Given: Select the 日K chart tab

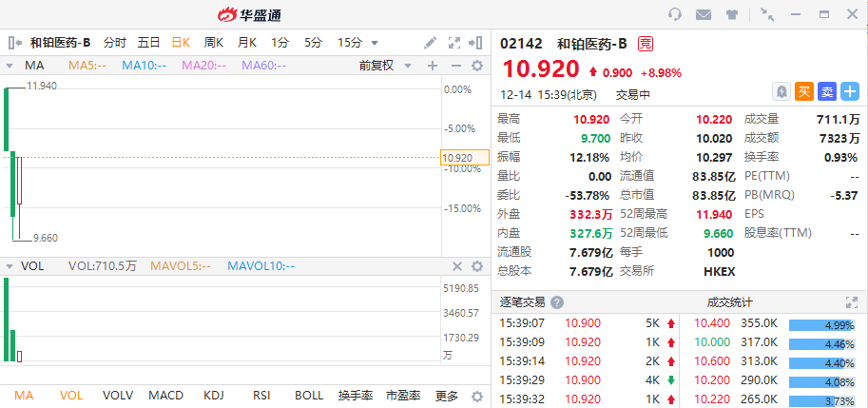Looking at the screenshot, I should click(181, 43).
